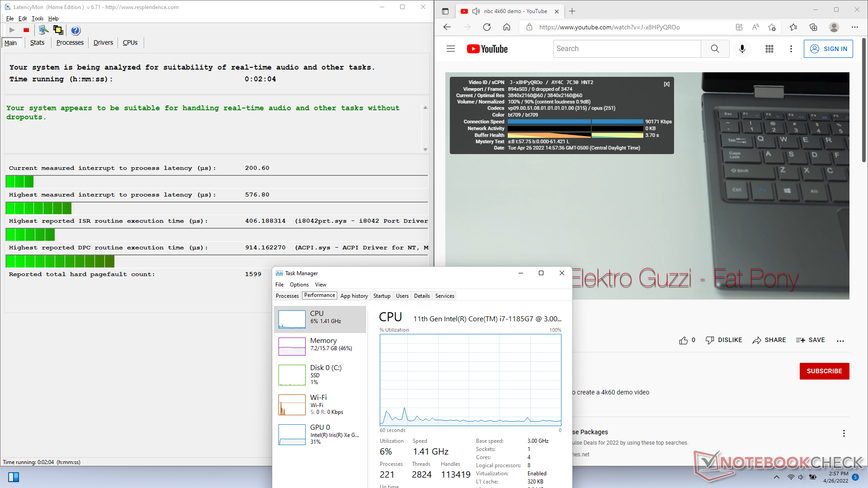Refresh the browser page
Screen dimensions: 868x488
coord(487,27)
